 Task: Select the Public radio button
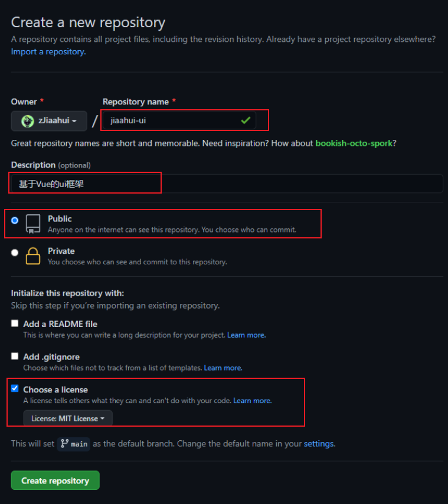coord(15,221)
